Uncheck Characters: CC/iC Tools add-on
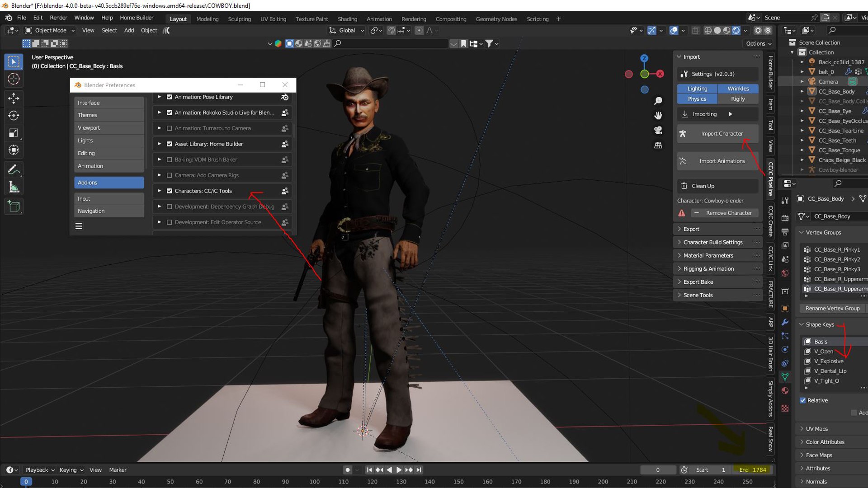The image size is (868, 488). tap(170, 191)
